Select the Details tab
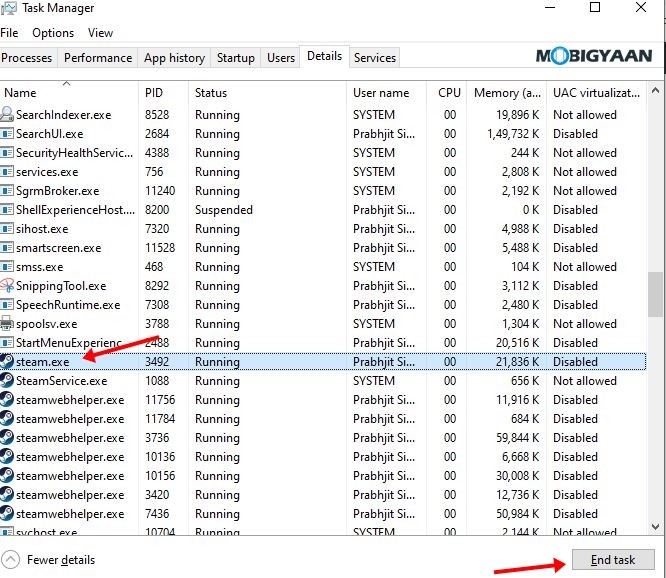 (x=325, y=56)
